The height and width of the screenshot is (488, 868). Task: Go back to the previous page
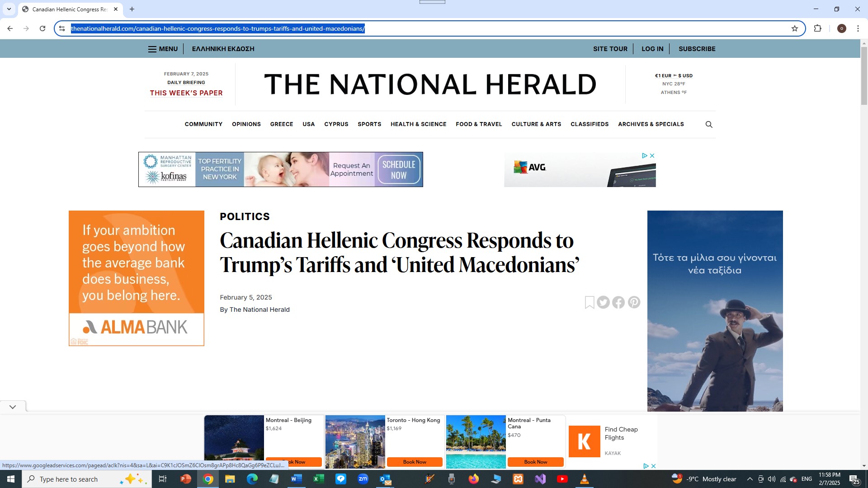pyautogui.click(x=10, y=28)
